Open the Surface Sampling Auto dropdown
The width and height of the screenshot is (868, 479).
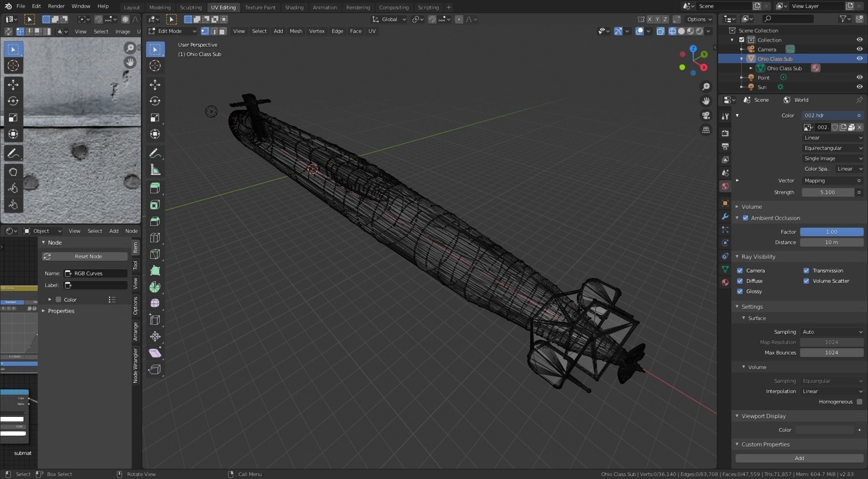(832, 332)
